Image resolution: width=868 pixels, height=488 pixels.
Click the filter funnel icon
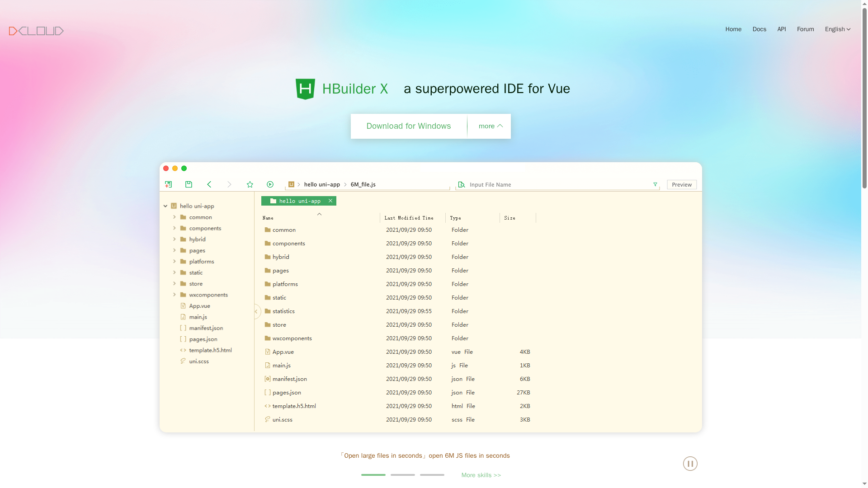(x=655, y=184)
